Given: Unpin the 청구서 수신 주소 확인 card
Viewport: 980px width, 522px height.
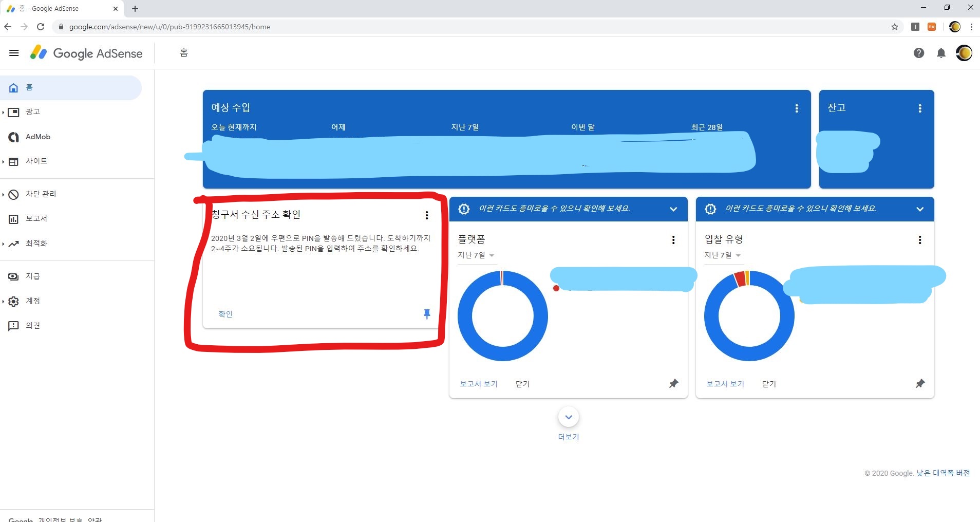Looking at the screenshot, I should point(427,314).
